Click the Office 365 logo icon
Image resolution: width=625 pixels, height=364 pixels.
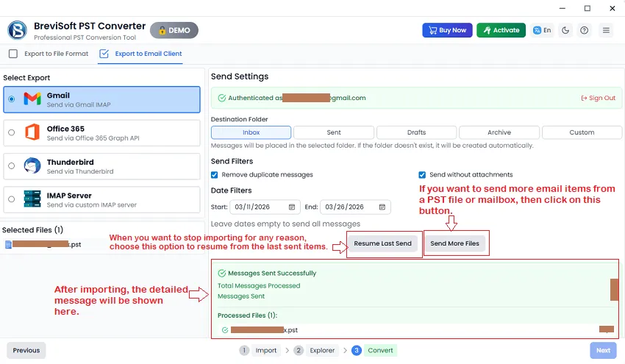tap(32, 132)
